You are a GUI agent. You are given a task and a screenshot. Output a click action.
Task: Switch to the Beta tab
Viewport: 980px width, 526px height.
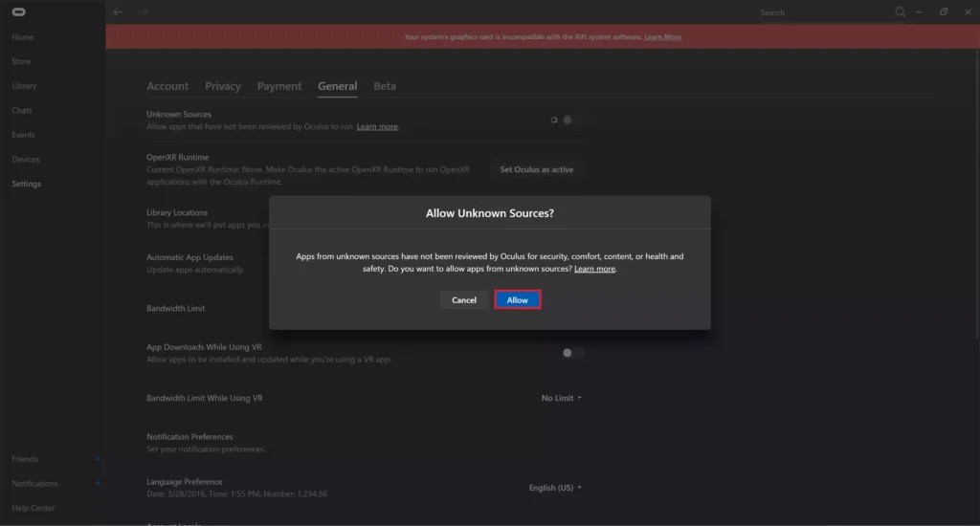click(x=385, y=86)
